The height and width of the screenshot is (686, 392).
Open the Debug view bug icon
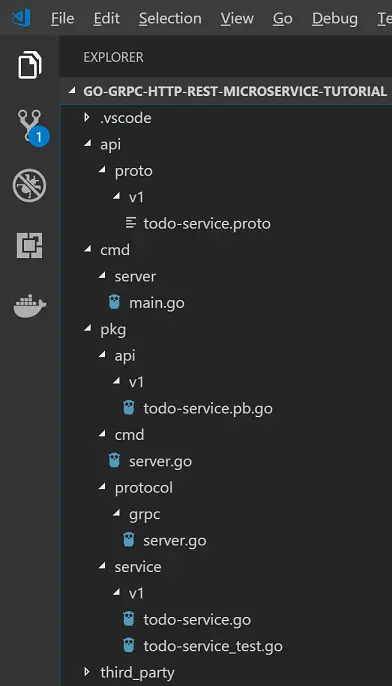(29, 186)
